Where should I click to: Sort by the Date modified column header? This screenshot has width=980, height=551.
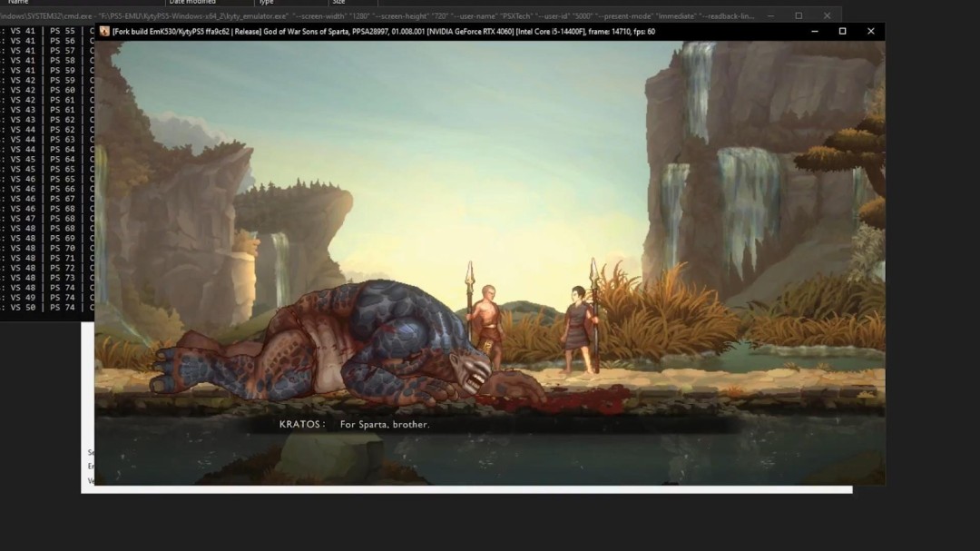pyautogui.click(x=192, y=3)
